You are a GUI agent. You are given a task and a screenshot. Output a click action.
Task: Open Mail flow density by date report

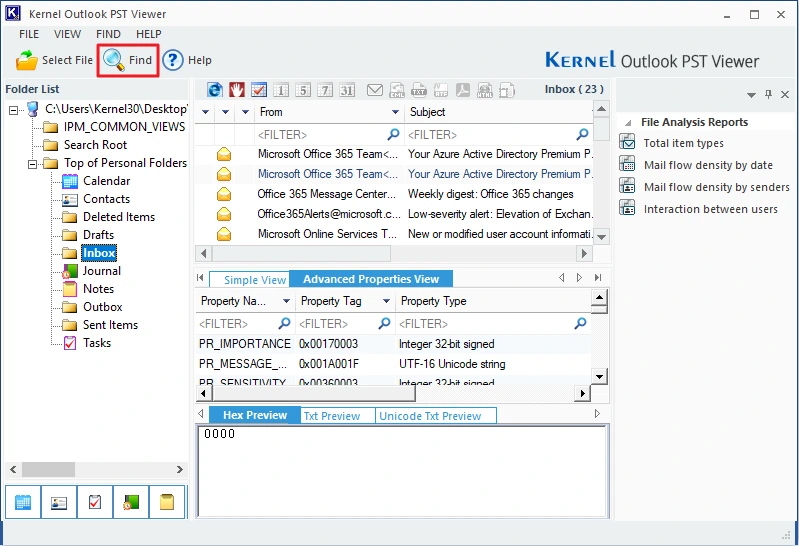click(708, 165)
